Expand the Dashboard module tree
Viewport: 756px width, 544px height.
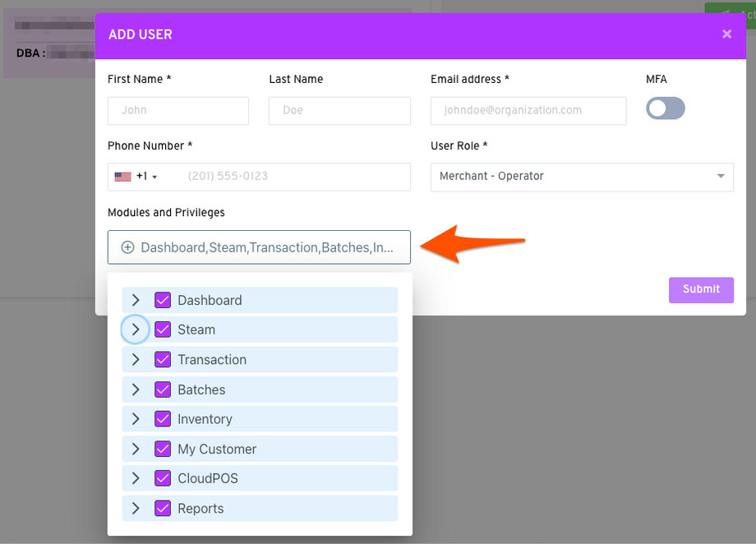136,300
